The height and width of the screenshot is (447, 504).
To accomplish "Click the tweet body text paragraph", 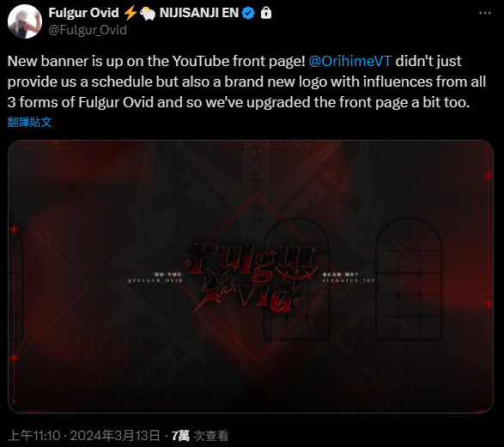I will (x=246, y=82).
